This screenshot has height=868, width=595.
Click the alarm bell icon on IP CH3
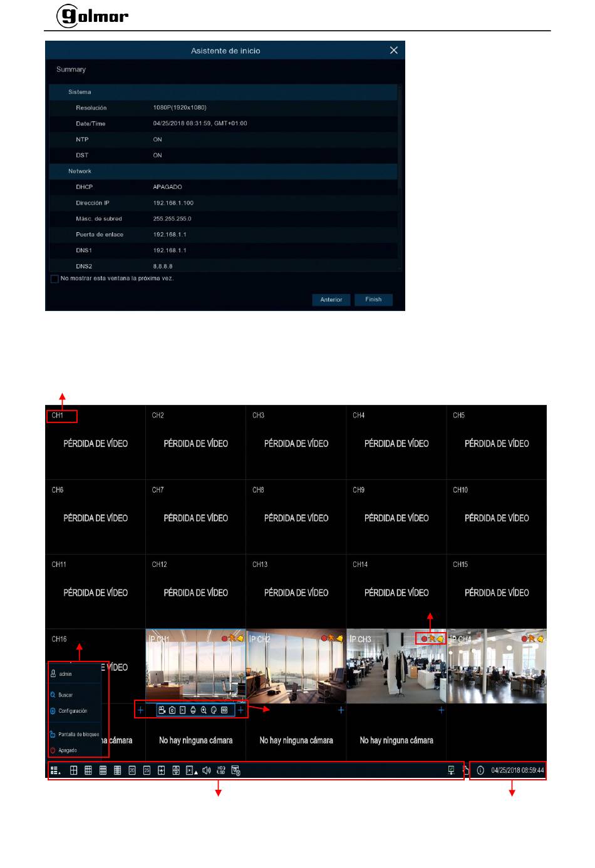click(x=440, y=639)
